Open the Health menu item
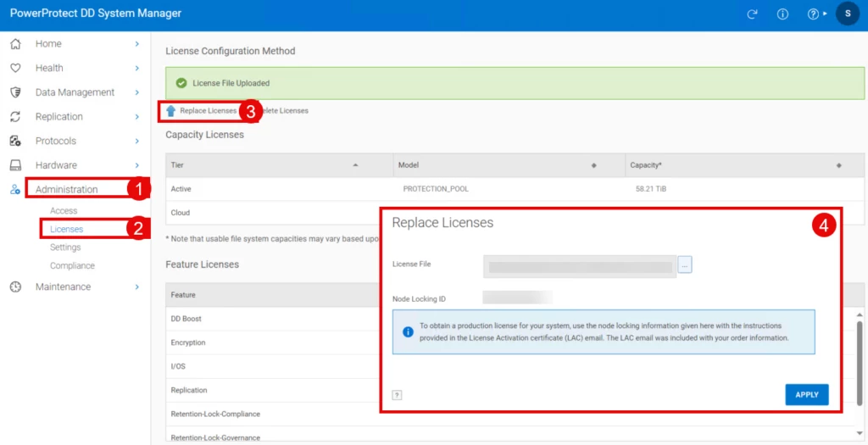868x445 pixels. pos(49,68)
